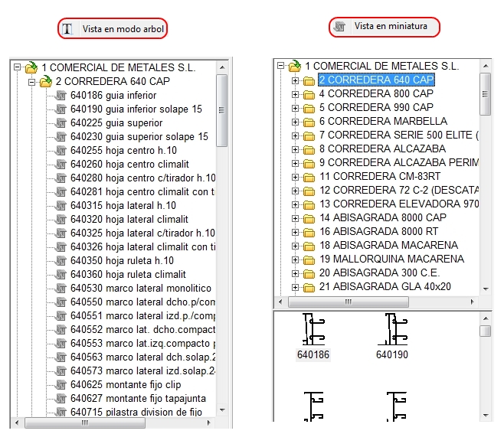Viewport: 504px width, 434px height.
Task: Select 640563 marco lateral dch.solap.
Action: pyautogui.click(x=142, y=357)
